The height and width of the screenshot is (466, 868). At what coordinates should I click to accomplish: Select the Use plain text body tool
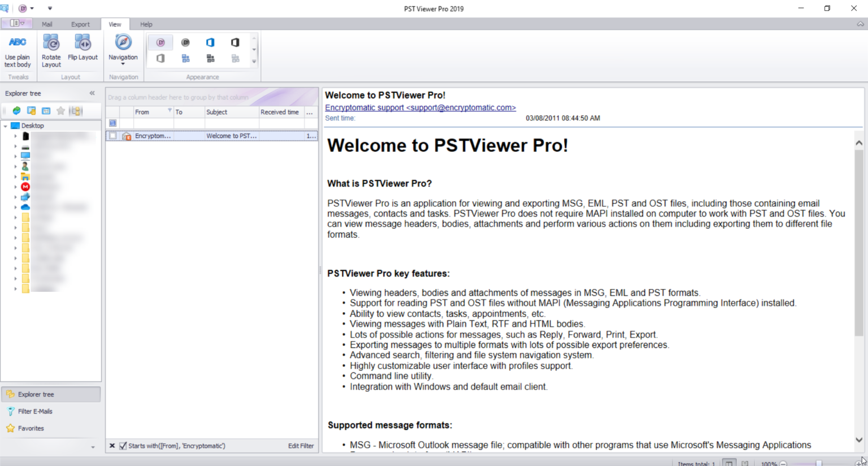pyautogui.click(x=18, y=50)
